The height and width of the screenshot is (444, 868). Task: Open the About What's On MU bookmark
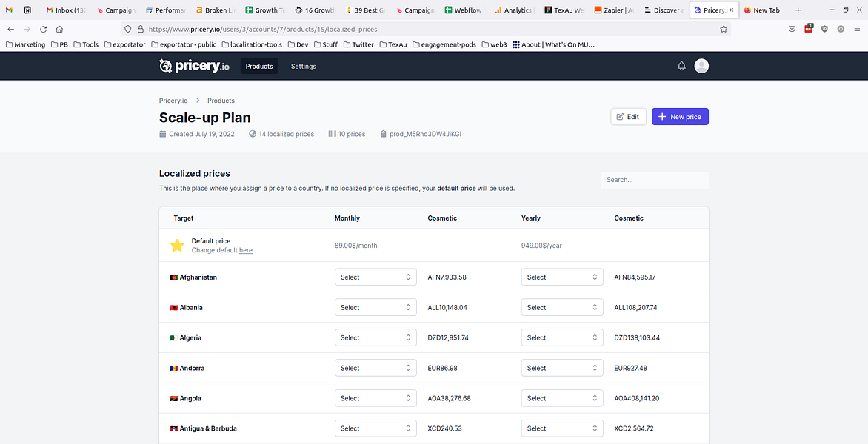coord(553,44)
